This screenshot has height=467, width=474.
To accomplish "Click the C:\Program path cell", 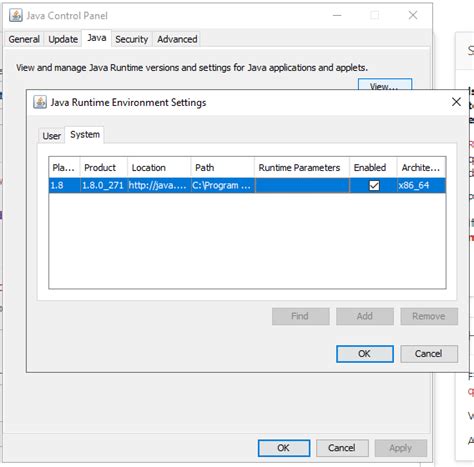I will pos(223,185).
